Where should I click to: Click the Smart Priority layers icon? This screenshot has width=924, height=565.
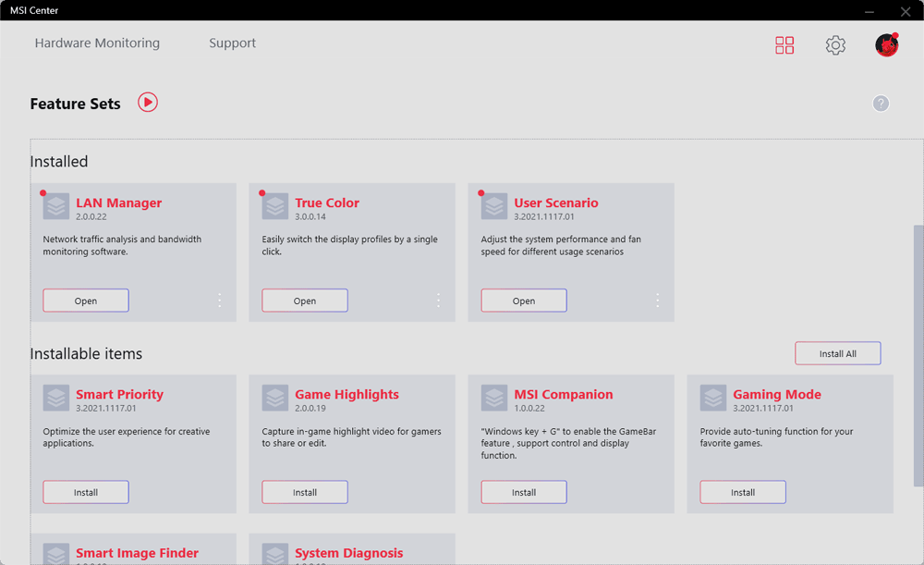click(56, 399)
